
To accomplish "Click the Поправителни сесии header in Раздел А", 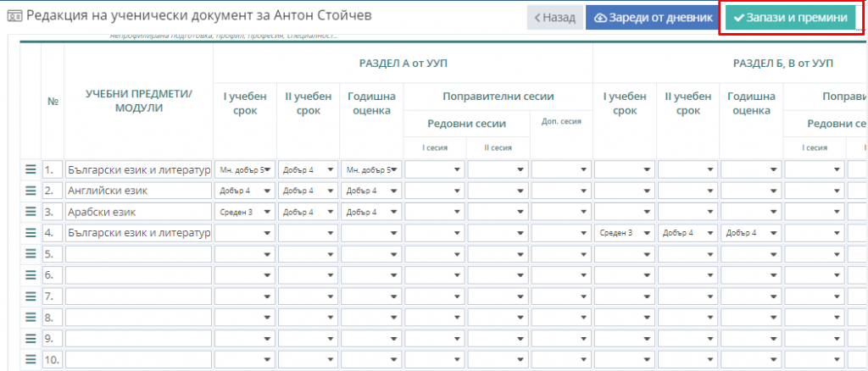I will coord(498,97).
